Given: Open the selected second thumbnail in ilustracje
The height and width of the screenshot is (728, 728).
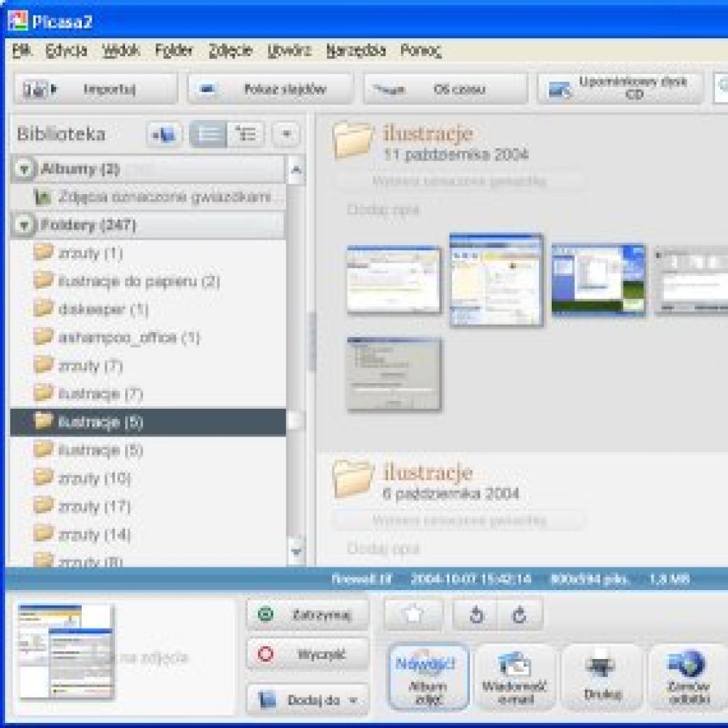Looking at the screenshot, I should 496,280.
